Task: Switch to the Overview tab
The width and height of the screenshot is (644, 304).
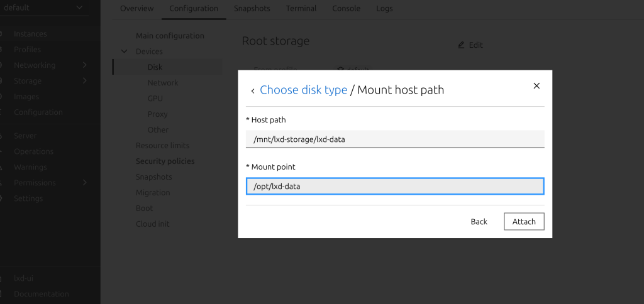Action: pyautogui.click(x=136, y=9)
